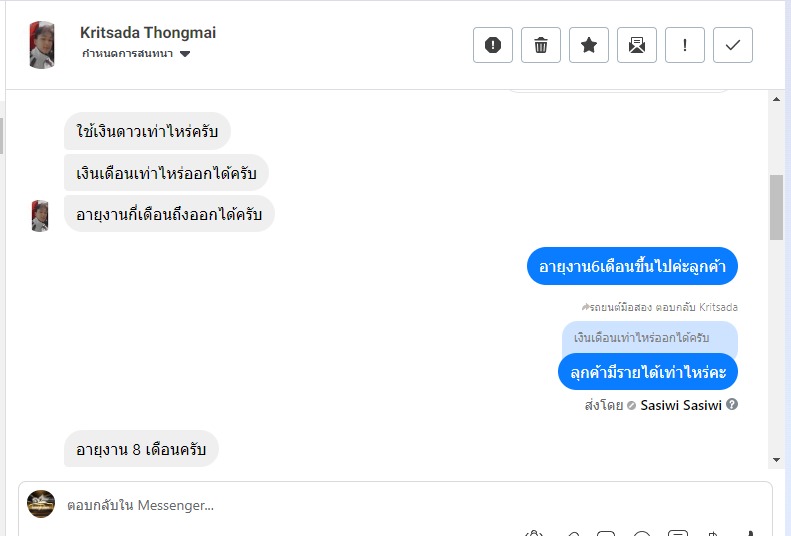791x536 pixels.
Task: Click message 'อายุงาน6เดือนขึ้นไปค่ะลูกค้า'
Action: [632, 267]
